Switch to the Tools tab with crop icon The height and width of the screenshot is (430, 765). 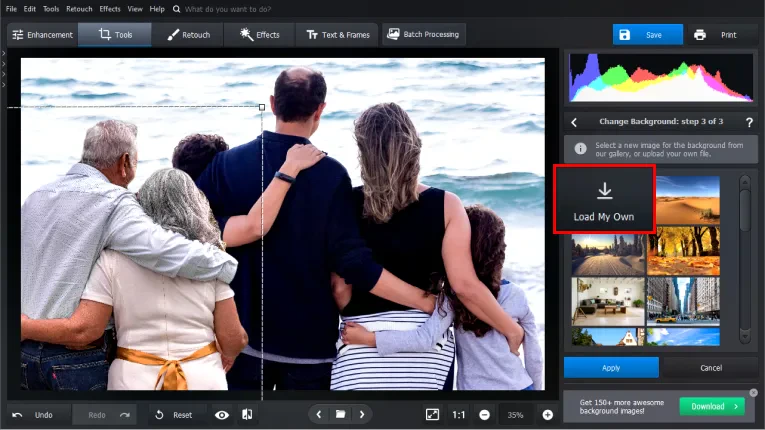115,35
